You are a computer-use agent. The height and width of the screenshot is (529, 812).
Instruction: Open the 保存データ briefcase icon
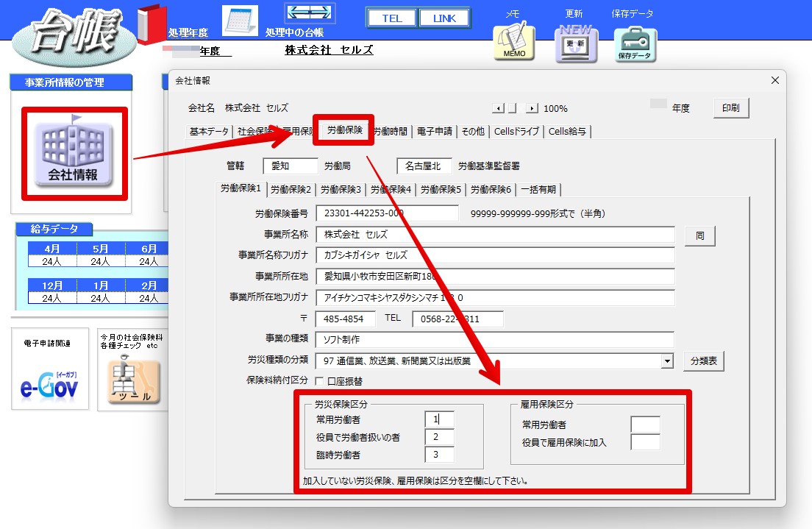(635, 45)
